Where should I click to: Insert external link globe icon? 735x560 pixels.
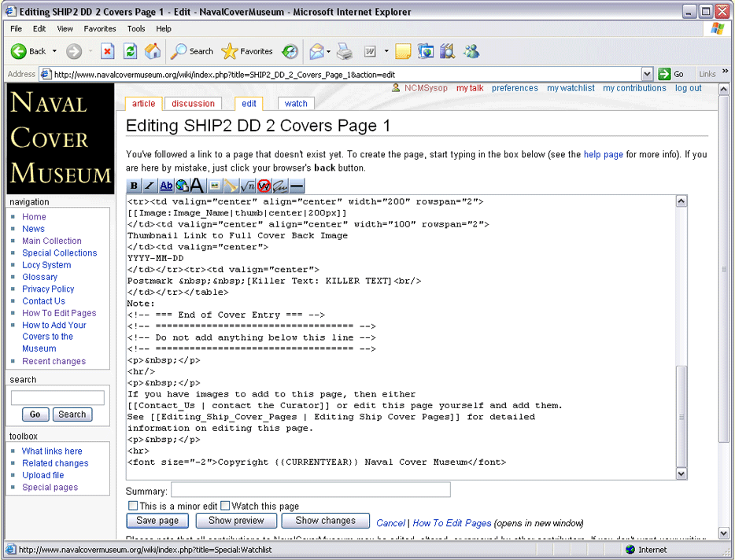point(182,186)
